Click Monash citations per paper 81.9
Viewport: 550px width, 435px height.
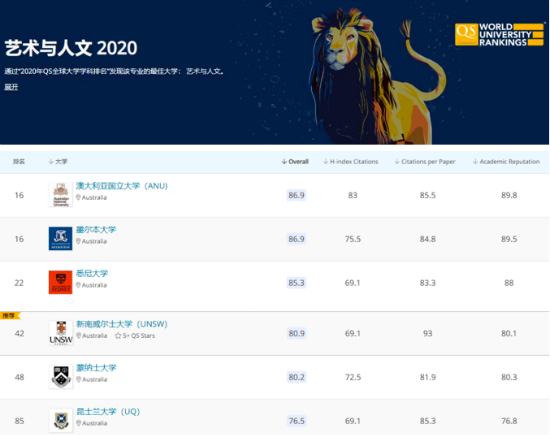click(x=428, y=377)
